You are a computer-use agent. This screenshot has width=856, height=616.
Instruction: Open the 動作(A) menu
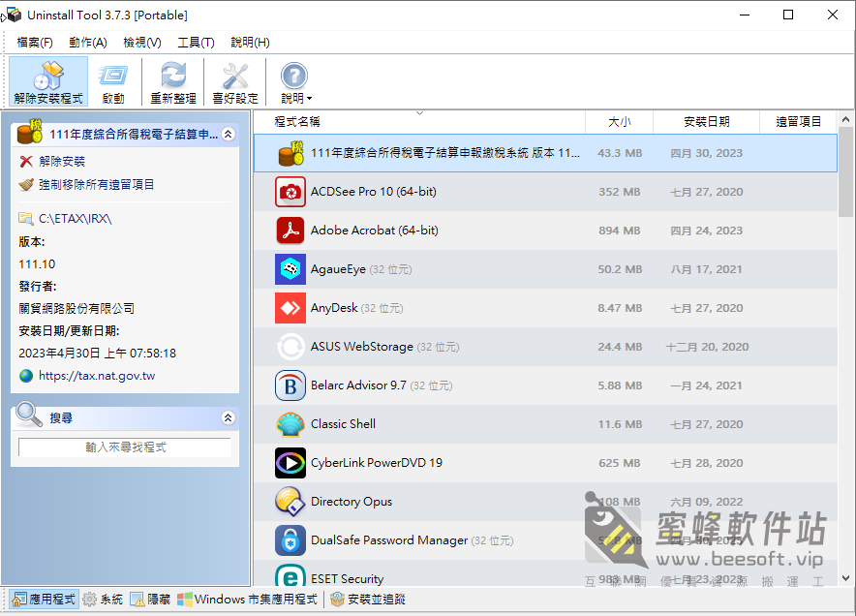coord(88,43)
